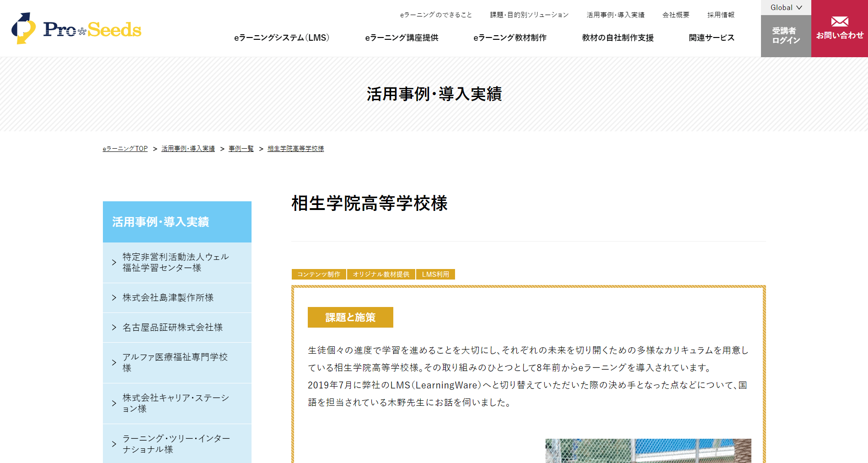Select eラーニング教材制作 menu item
The image size is (868, 463).
coord(510,38)
